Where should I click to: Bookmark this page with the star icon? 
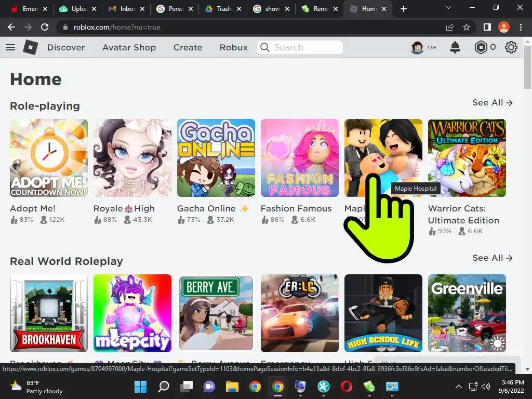point(467,27)
